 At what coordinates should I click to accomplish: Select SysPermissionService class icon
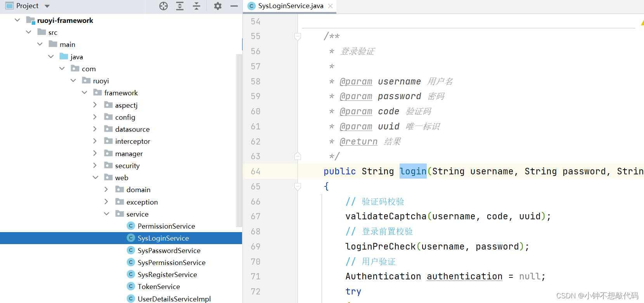pos(131,262)
